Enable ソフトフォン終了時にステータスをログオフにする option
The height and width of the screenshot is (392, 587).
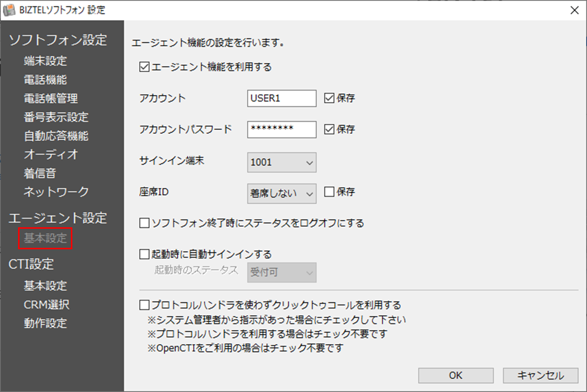pyautogui.click(x=144, y=223)
